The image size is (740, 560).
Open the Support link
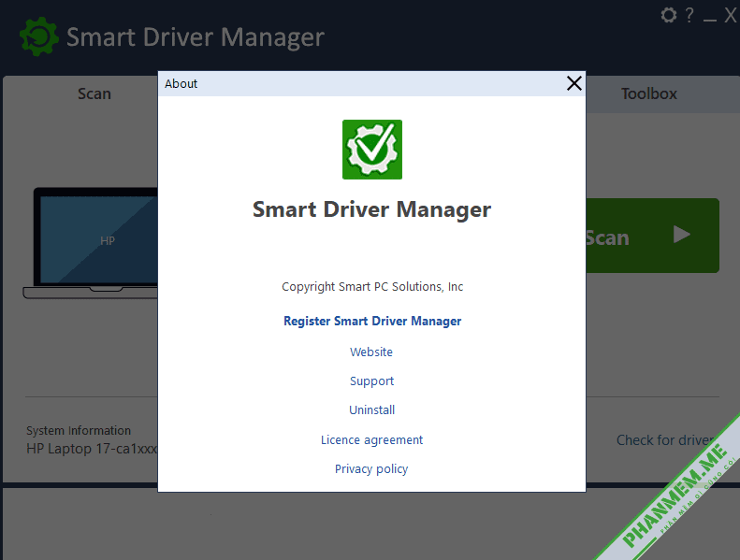click(x=371, y=381)
